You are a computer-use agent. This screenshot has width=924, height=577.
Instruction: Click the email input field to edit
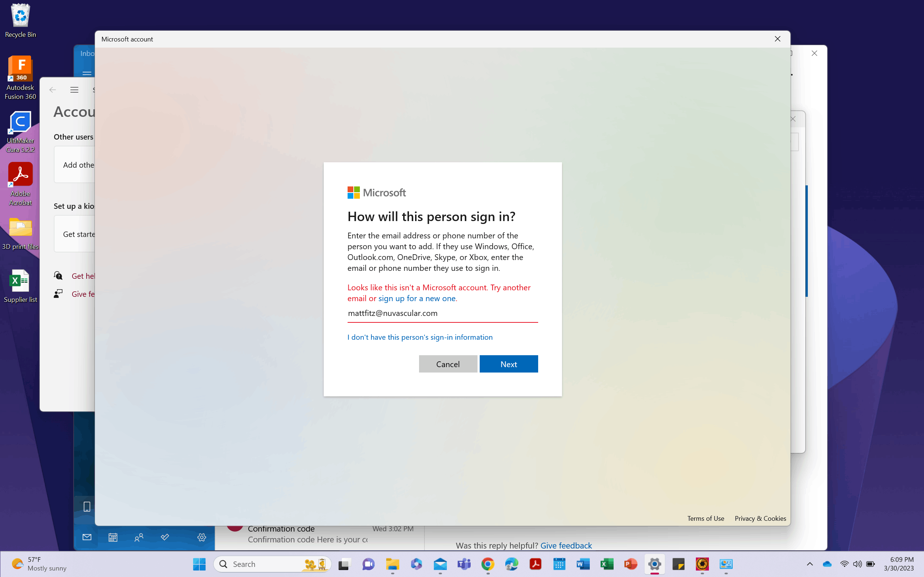443,312
